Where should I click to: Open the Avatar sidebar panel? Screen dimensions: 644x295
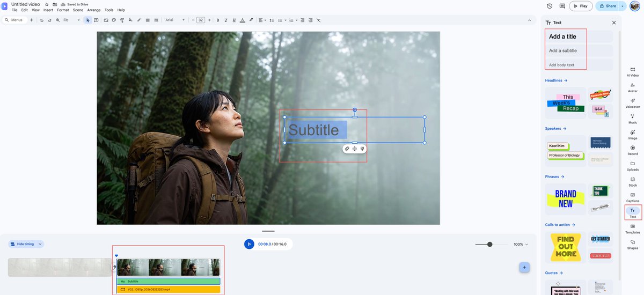pyautogui.click(x=633, y=87)
